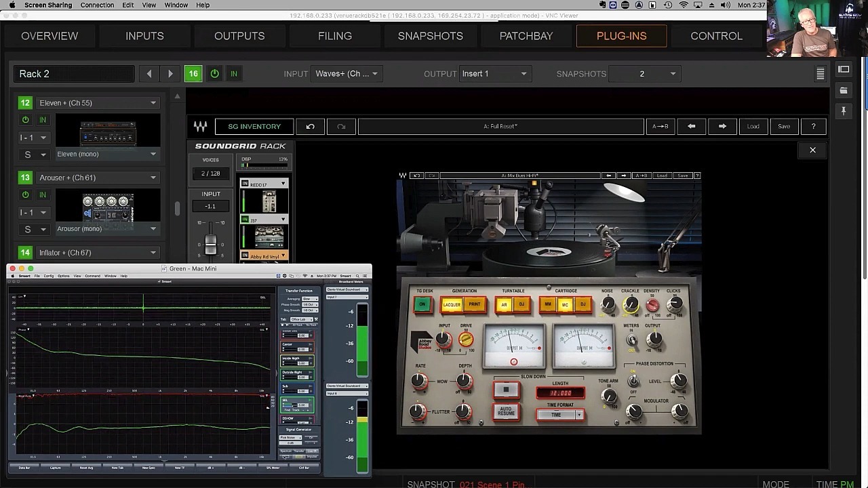Switch to the CONTROL tab
The image size is (868, 488).
(x=716, y=36)
